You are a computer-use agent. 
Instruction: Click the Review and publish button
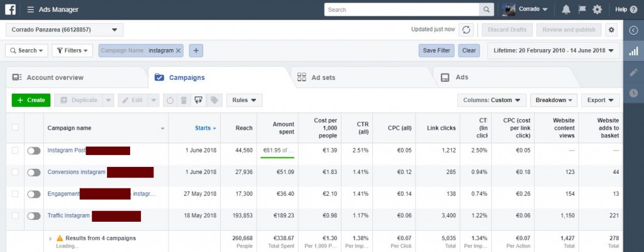[569, 30]
